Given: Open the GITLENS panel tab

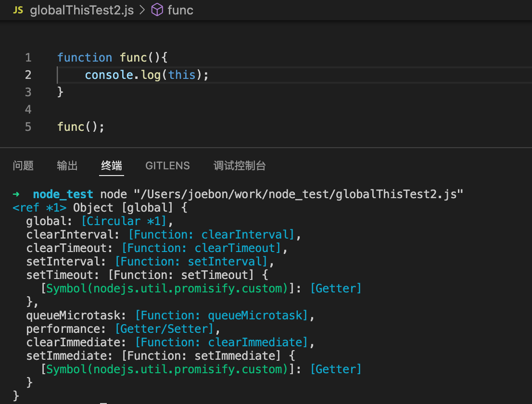Looking at the screenshot, I should click(167, 165).
